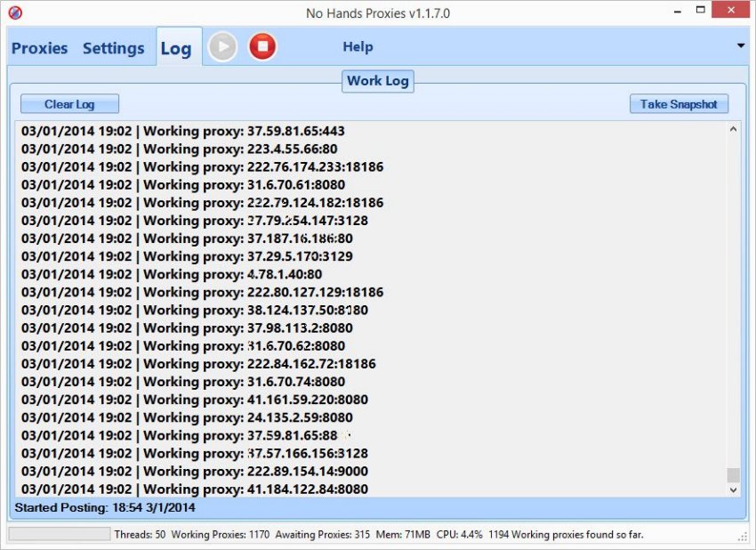Click Threads: 50 in status bar

[x=140, y=535]
